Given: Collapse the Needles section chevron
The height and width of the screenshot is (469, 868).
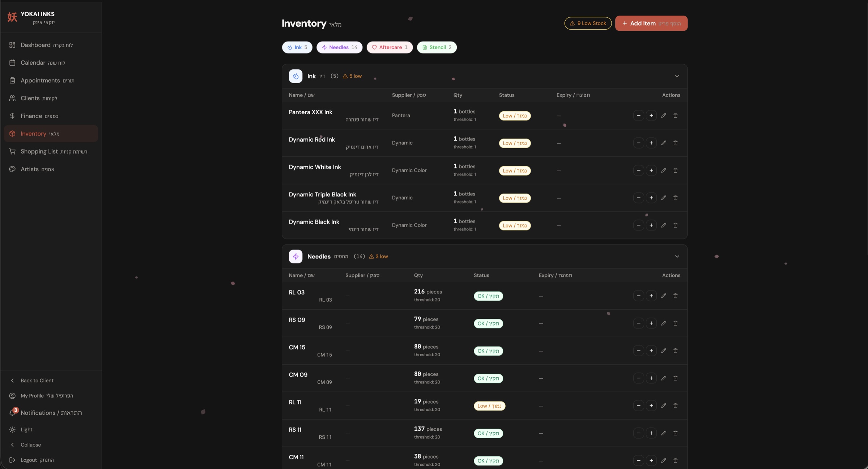Looking at the screenshot, I should click(x=677, y=257).
